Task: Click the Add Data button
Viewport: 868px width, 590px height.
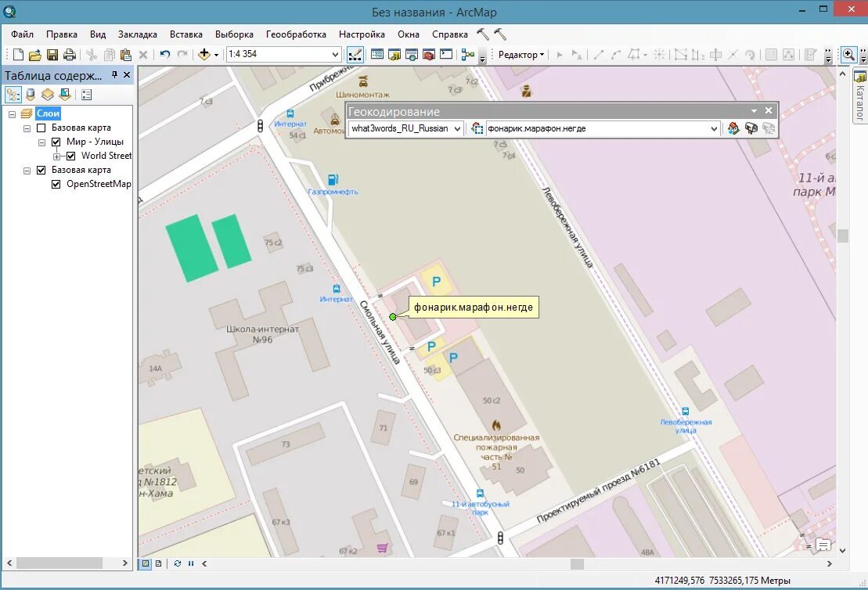Action: tap(204, 54)
